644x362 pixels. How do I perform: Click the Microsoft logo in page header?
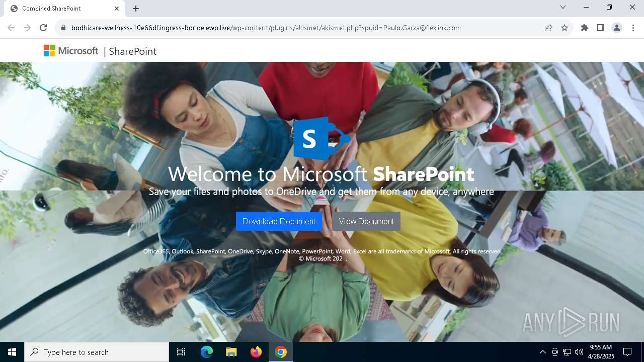point(71,51)
